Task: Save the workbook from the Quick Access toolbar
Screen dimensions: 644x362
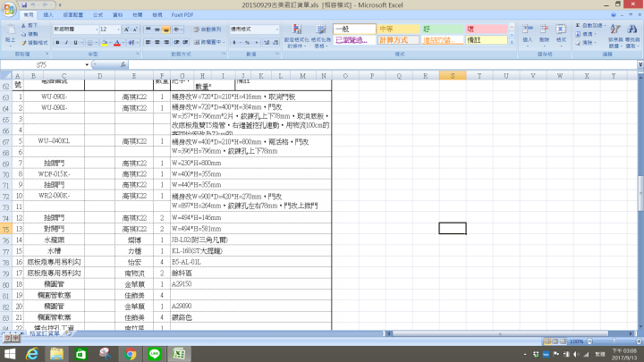Action: pos(24,5)
